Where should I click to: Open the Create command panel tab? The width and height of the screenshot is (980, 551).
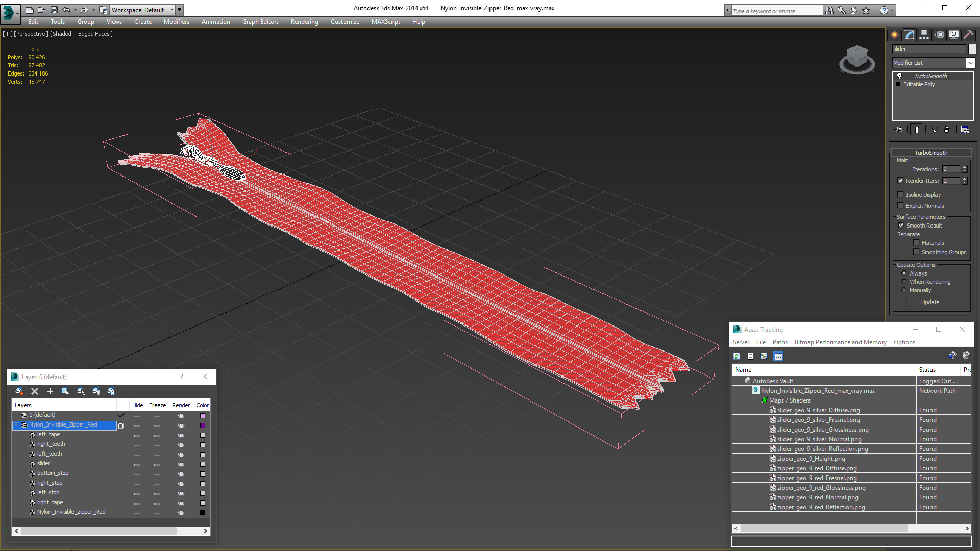(894, 35)
